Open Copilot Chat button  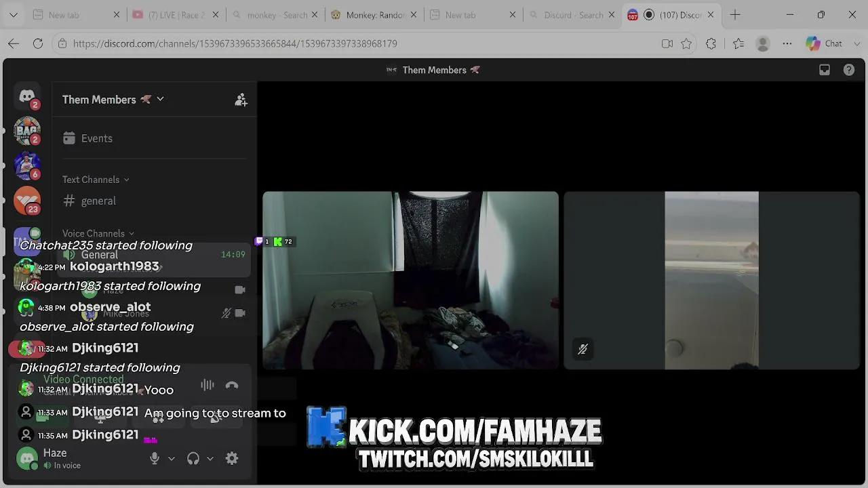pos(825,43)
